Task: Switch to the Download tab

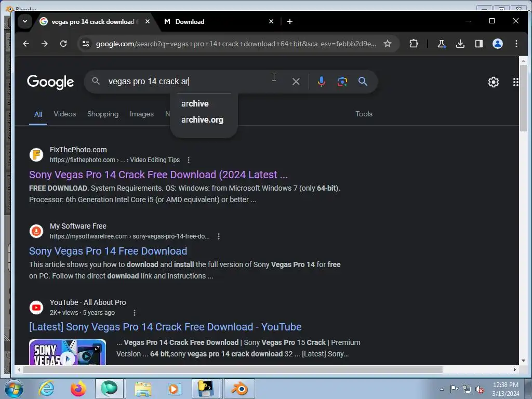Action: tap(218, 21)
